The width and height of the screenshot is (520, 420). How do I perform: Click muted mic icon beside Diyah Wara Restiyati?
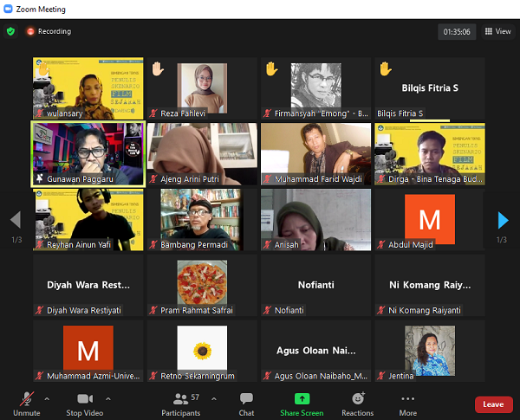[x=39, y=310]
